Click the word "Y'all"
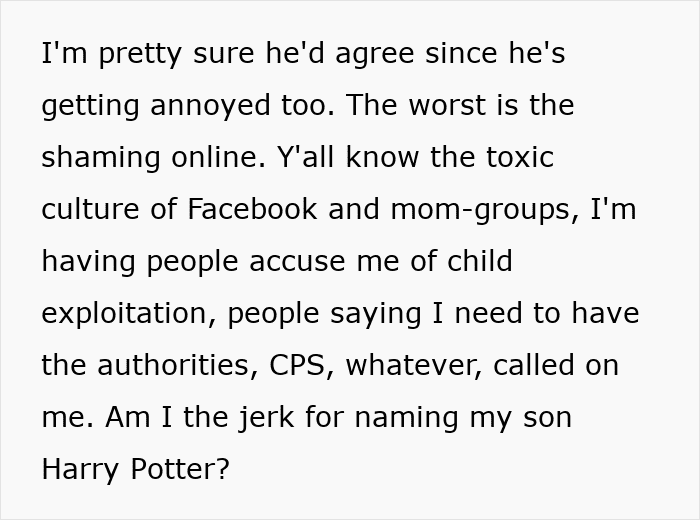Viewport: 700px width, 520px height. click(300, 157)
